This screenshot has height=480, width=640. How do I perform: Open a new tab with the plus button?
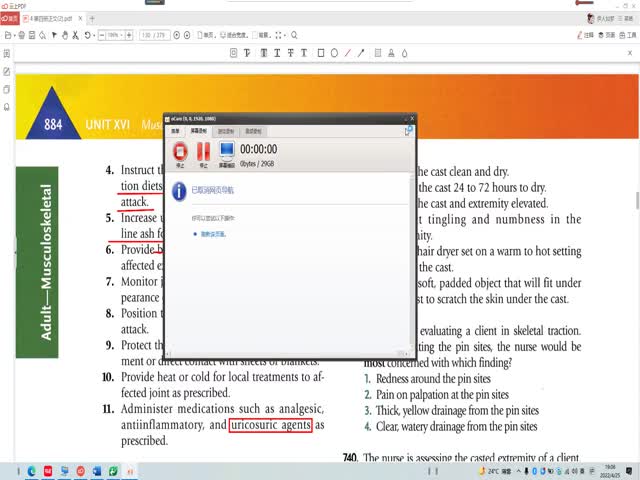[x=93, y=19]
